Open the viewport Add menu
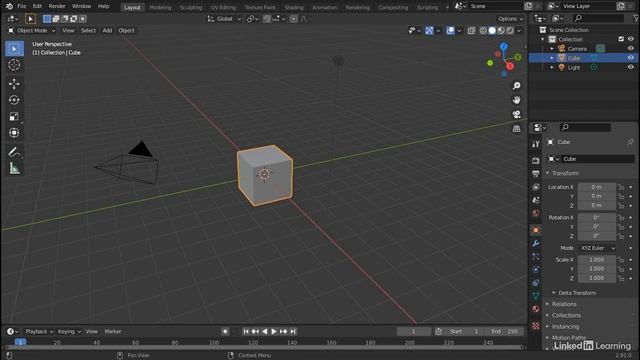640x360 pixels. pos(107,31)
